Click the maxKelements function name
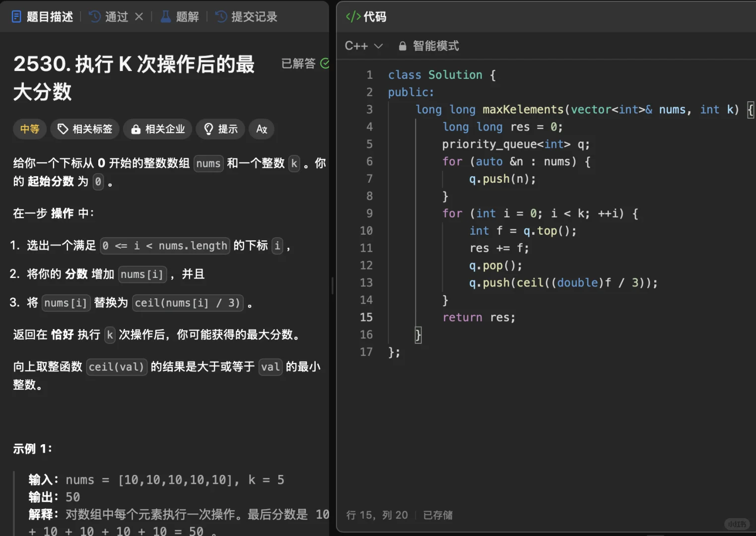Screen dimensions: 756x536 [x=523, y=110]
